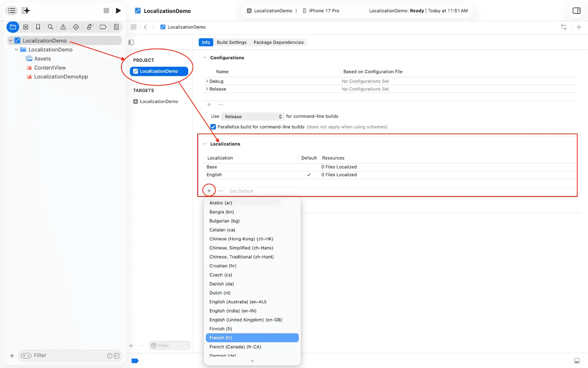
Task: Open the Project navigator folder icon
Action: click(13, 27)
